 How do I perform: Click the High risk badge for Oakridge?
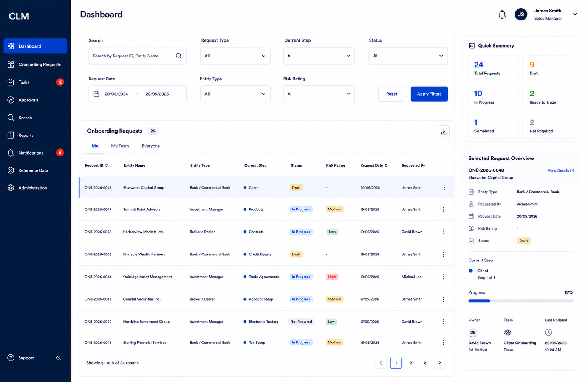tap(332, 277)
